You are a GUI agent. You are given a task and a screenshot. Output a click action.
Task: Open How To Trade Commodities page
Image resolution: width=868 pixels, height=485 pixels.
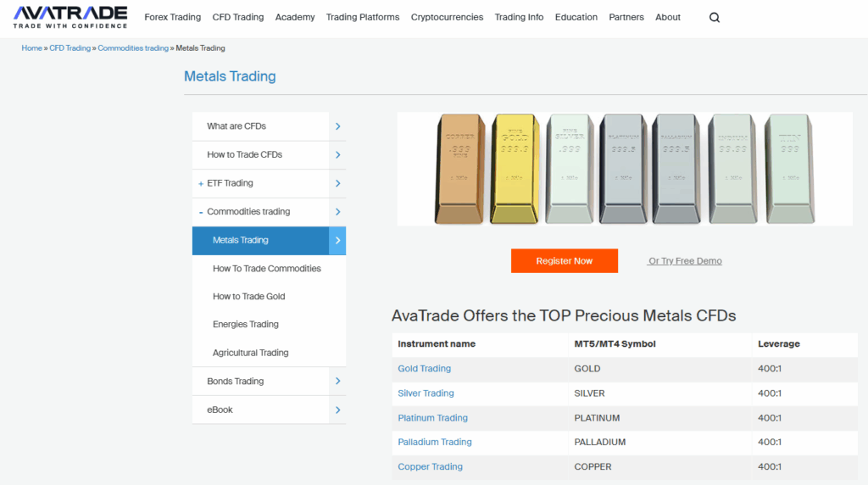[267, 269]
